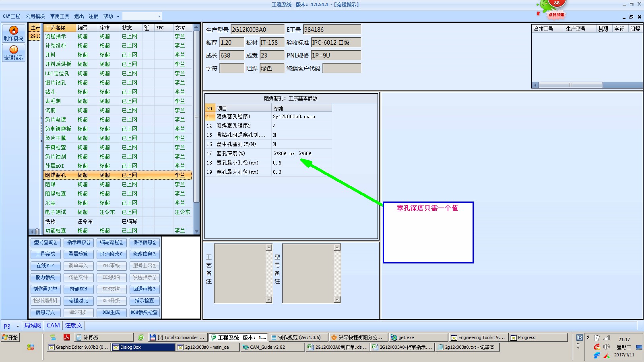Click scroll-down arrow of 型号备注 box
This screenshot has width=644, height=362.
coord(337,300)
